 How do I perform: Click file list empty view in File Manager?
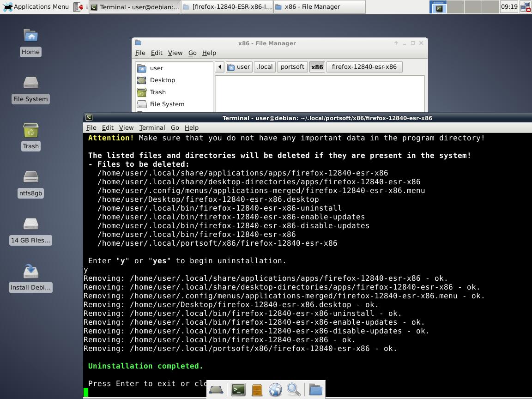(320, 94)
